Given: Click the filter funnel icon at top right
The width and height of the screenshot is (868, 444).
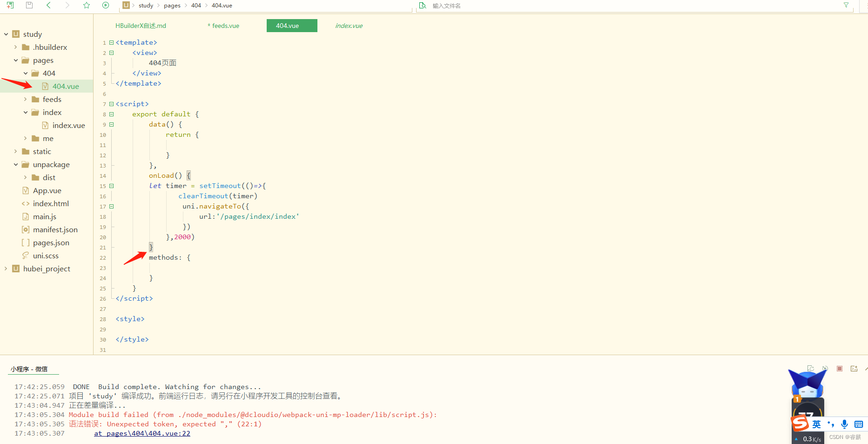Looking at the screenshot, I should click(x=846, y=5).
